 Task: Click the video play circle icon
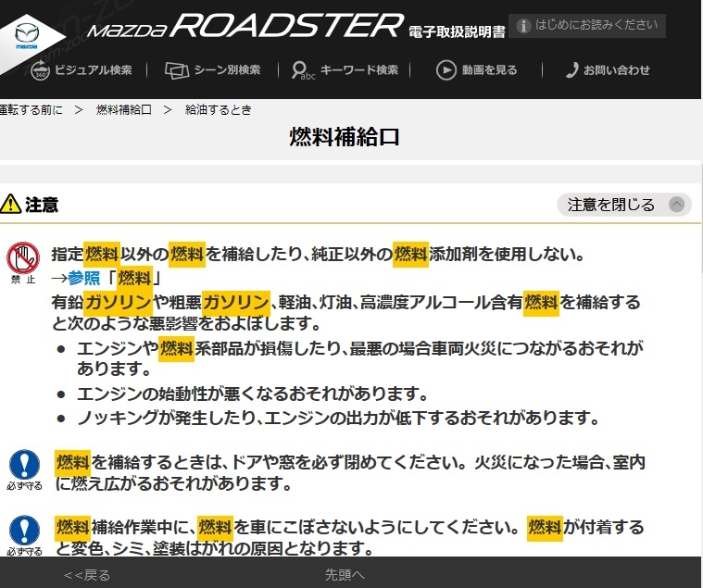click(446, 70)
